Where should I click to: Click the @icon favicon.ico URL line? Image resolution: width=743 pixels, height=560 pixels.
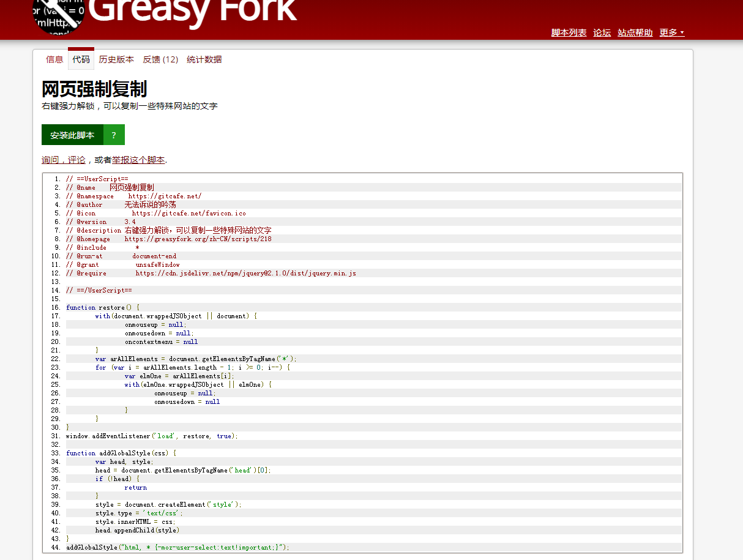pyautogui.click(x=156, y=213)
